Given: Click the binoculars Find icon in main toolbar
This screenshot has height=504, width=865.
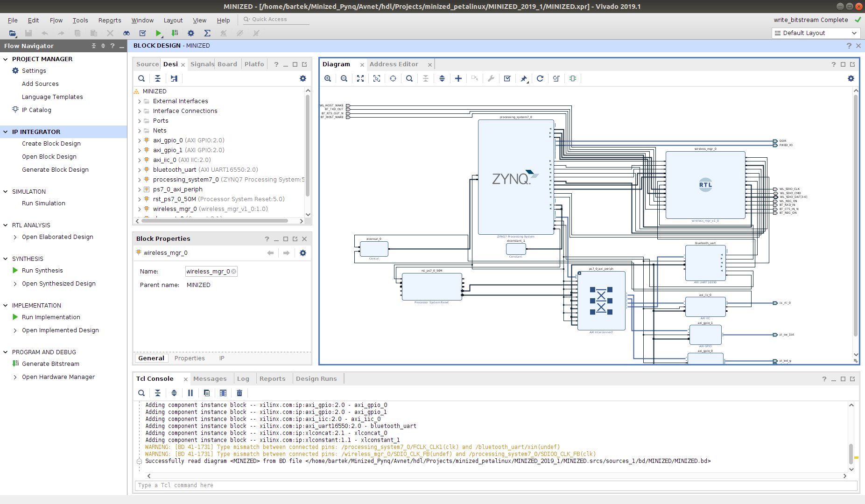Looking at the screenshot, I should coord(127,33).
